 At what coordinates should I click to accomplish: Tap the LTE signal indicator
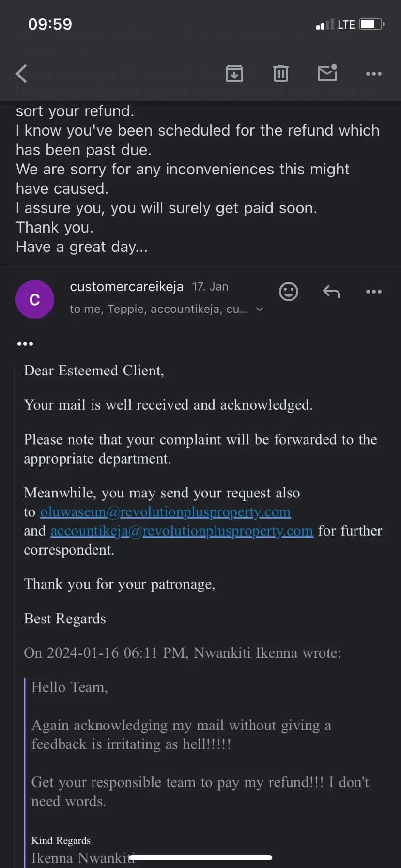346,24
